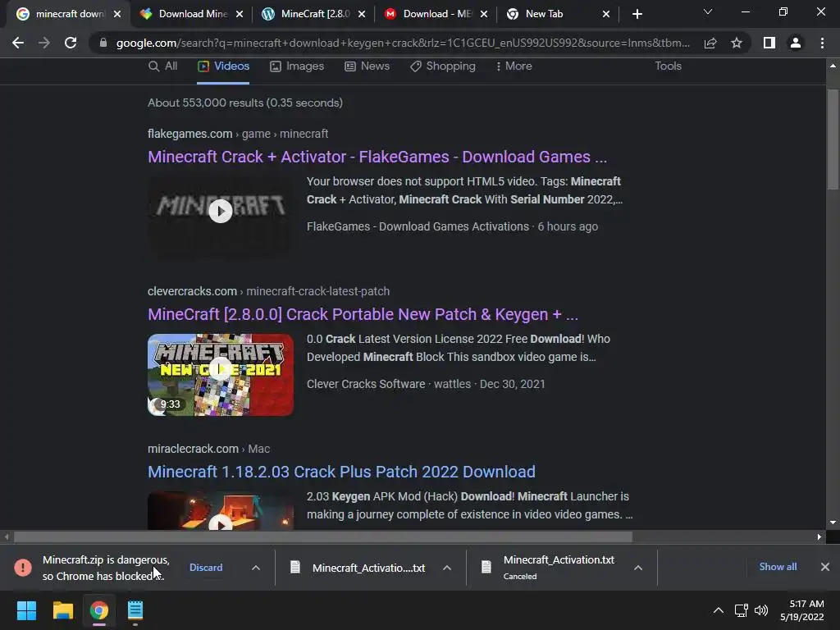
Task: Open the taskbar clock and date
Action: point(802,610)
